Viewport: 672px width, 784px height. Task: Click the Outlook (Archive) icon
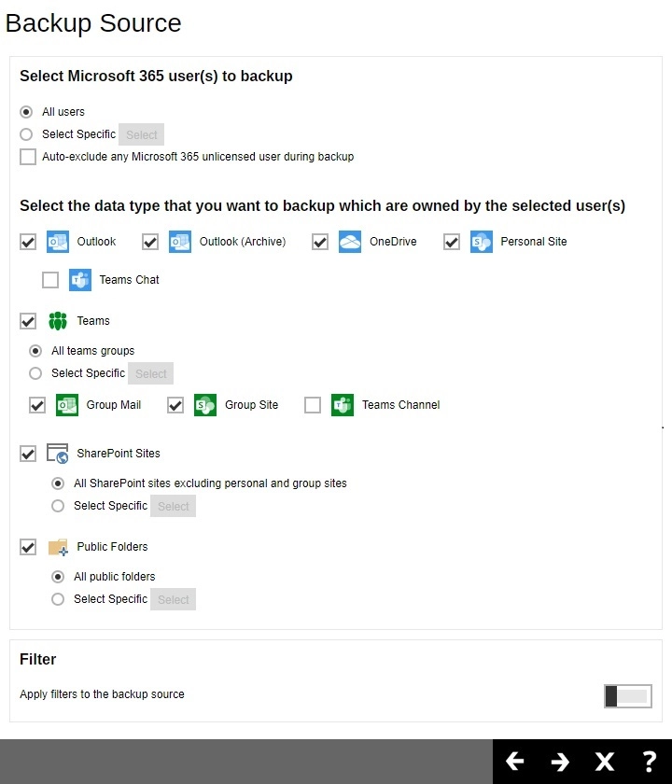point(179,241)
